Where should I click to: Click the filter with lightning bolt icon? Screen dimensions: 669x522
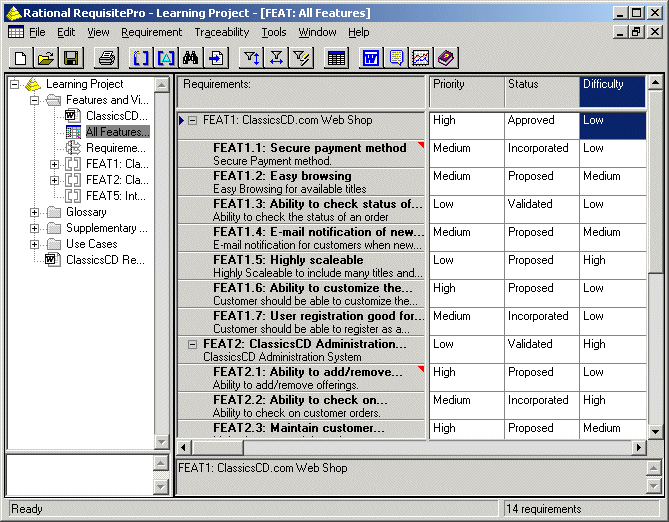[x=302, y=58]
